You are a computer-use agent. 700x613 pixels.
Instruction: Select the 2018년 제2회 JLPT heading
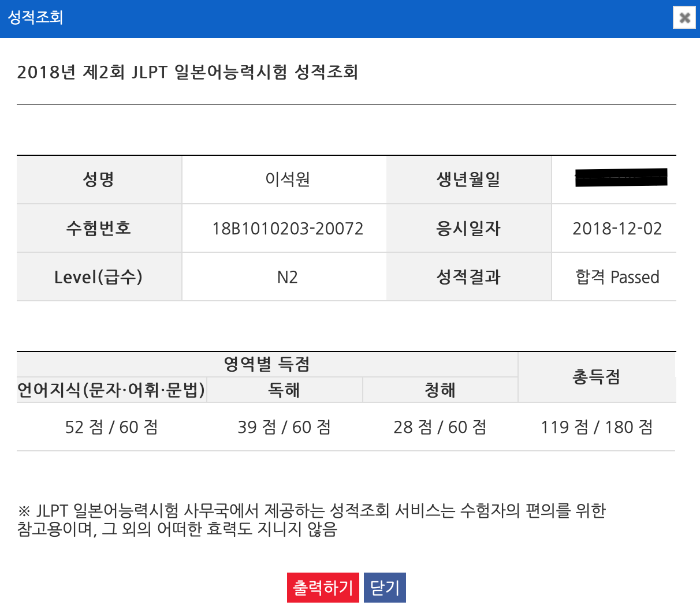pos(188,72)
